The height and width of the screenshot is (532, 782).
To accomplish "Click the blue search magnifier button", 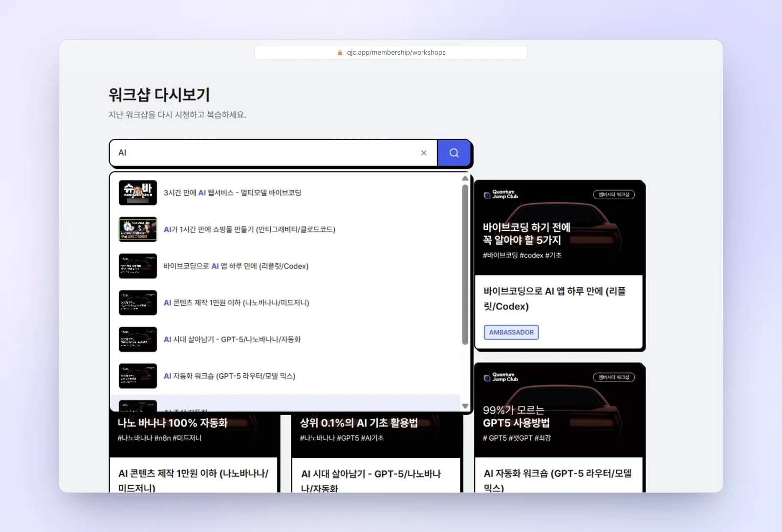I will tap(454, 153).
